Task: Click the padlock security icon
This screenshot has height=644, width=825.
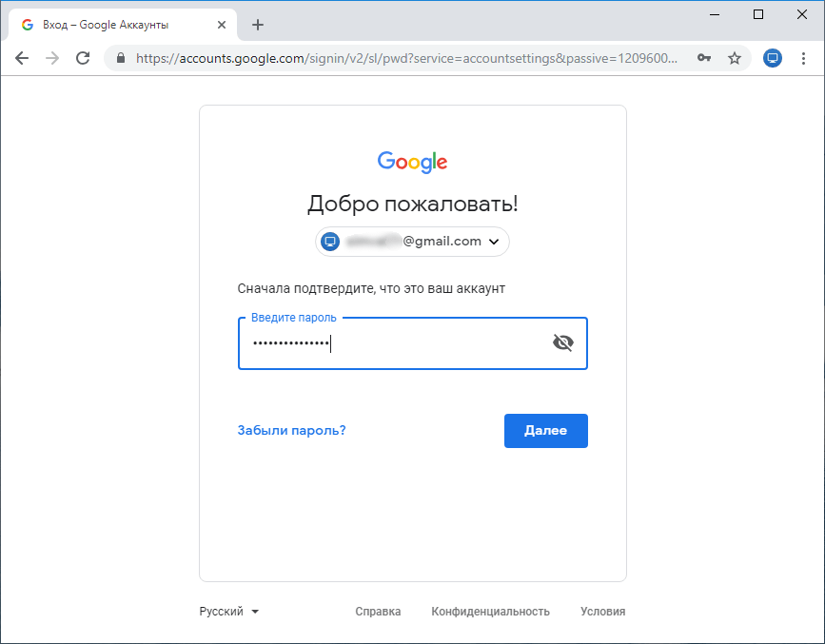Action: [x=120, y=58]
